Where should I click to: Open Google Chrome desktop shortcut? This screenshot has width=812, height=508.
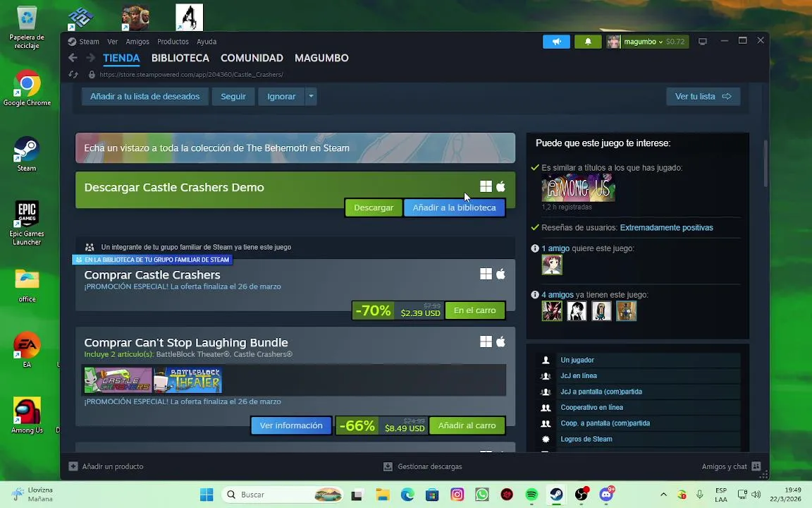pos(27,88)
